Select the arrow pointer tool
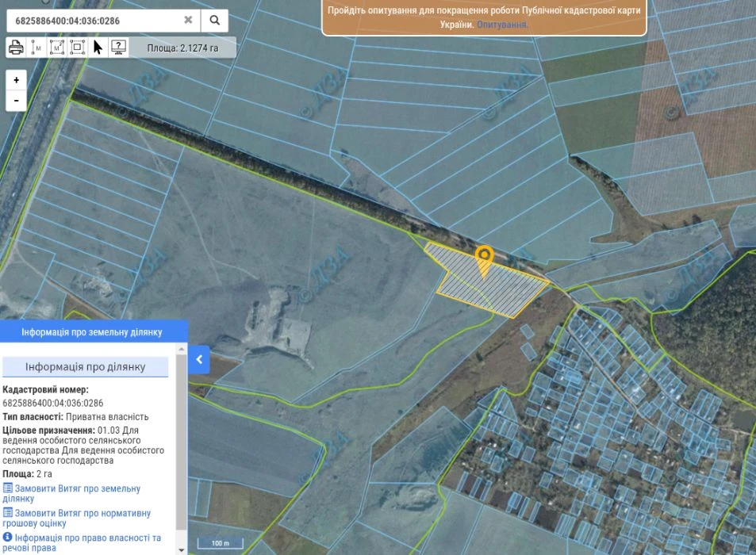756x555 pixels. (98, 48)
